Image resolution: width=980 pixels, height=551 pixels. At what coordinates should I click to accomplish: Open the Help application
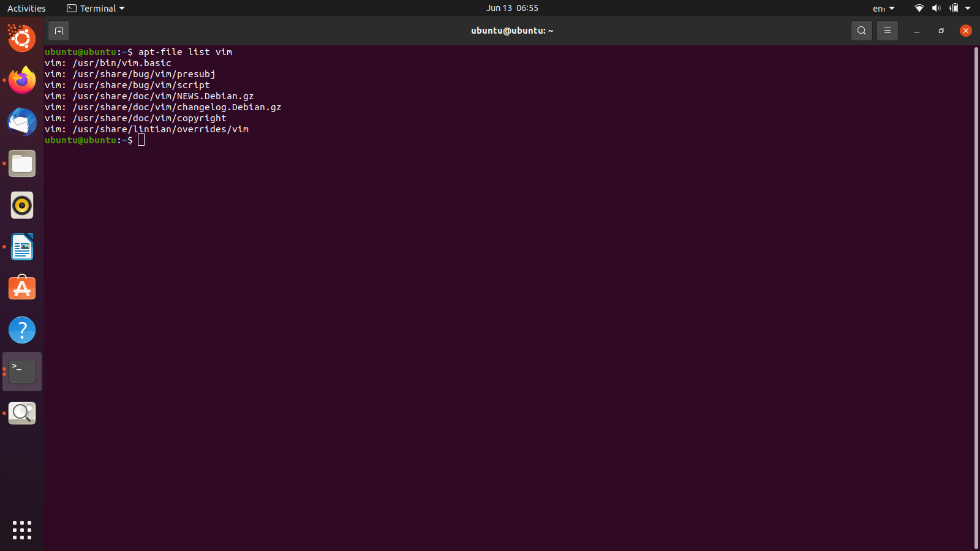click(x=22, y=329)
